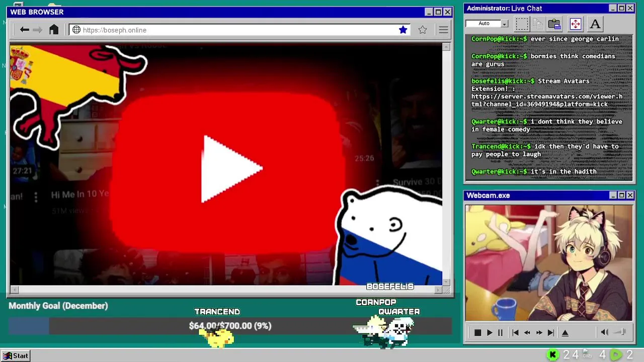Rewind in the Webcam.exe player

(527, 333)
